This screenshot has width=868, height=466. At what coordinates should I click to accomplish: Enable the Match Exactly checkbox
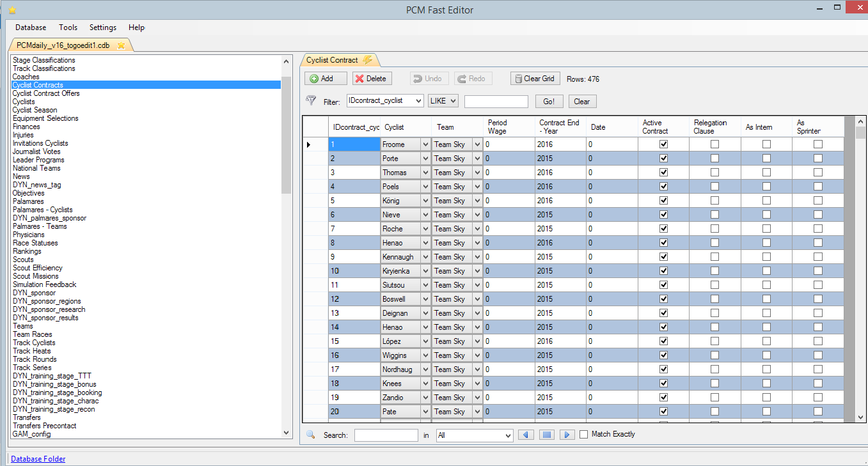(x=584, y=435)
